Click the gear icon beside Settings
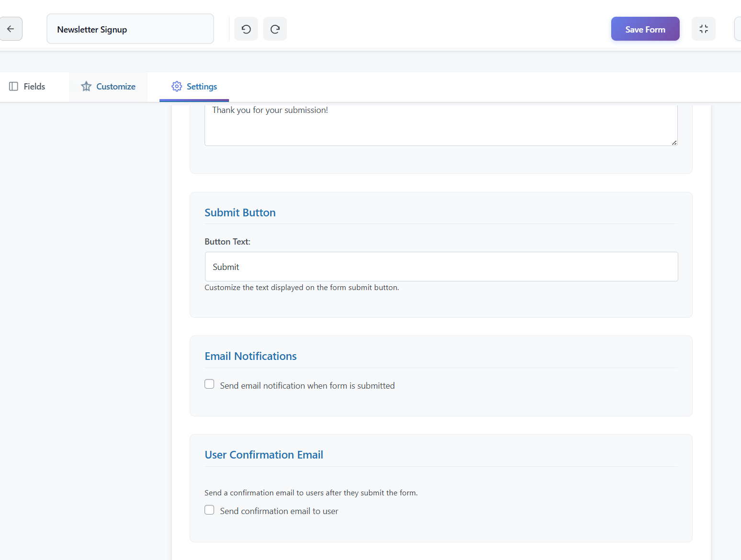 coord(178,86)
